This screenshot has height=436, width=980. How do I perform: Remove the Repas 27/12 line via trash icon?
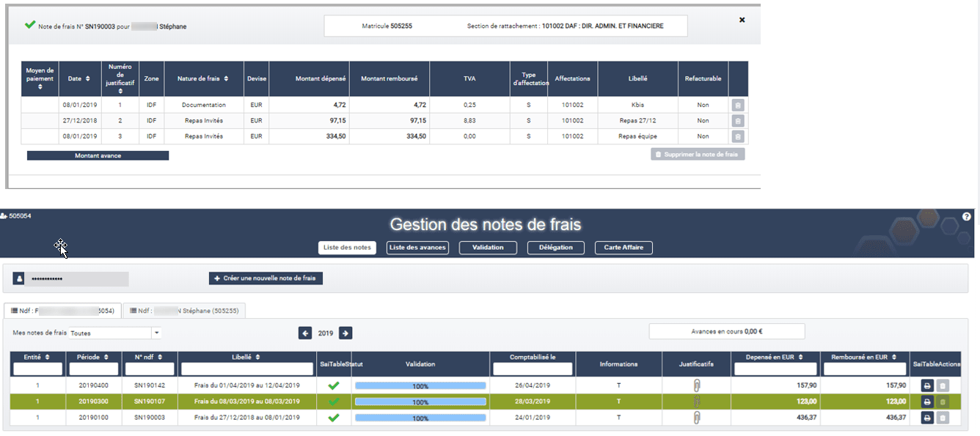point(738,120)
